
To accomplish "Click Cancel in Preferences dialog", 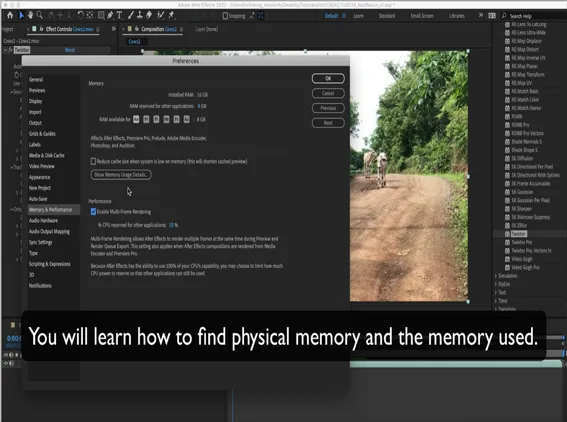I will pos(328,93).
